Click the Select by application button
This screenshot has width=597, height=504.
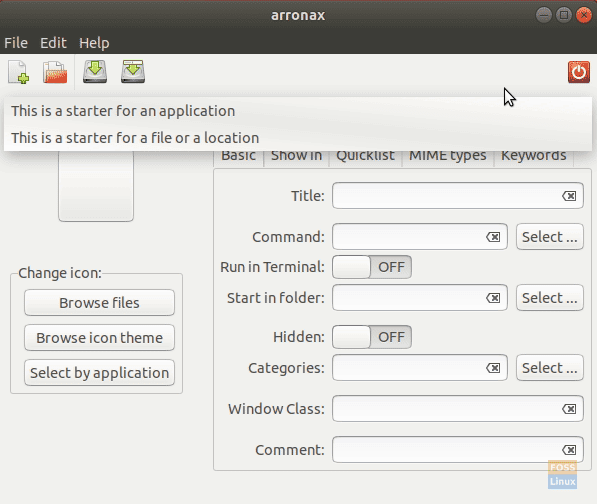99,373
